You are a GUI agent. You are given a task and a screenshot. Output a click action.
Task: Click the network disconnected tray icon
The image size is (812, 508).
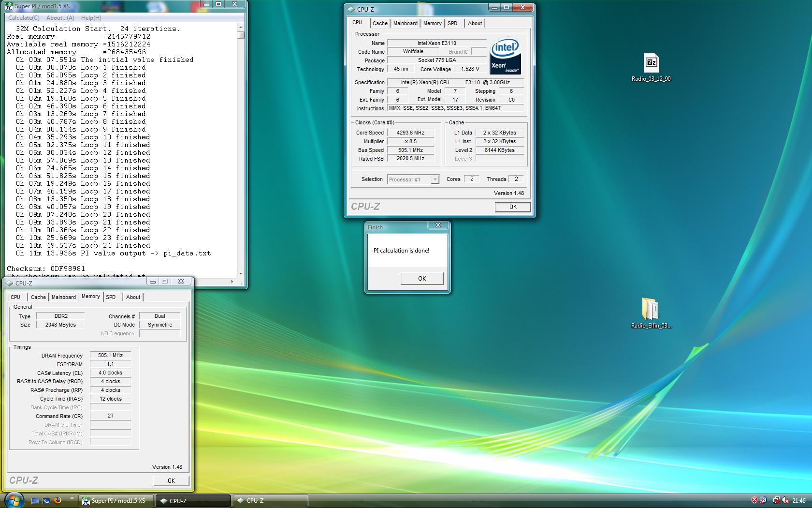tap(776, 500)
